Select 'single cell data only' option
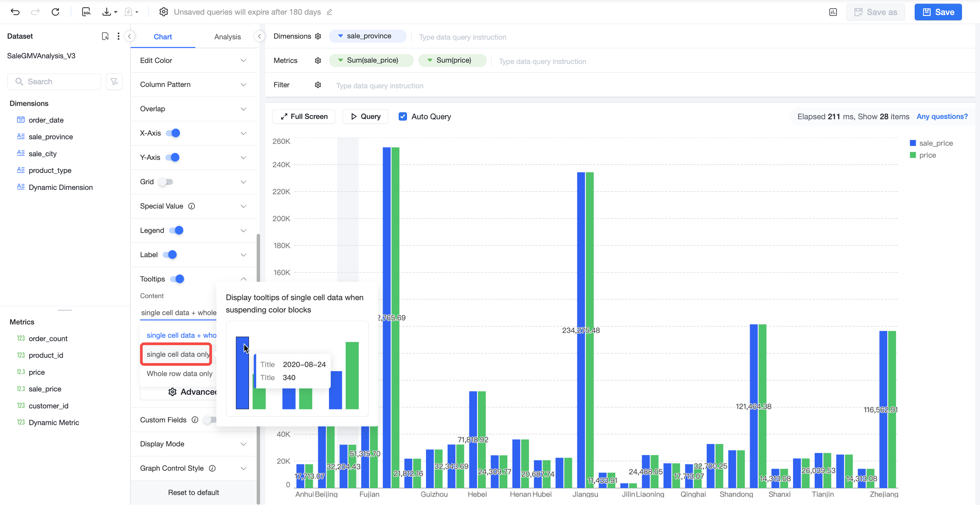This screenshot has height=505, width=980. click(x=178, y=354)
